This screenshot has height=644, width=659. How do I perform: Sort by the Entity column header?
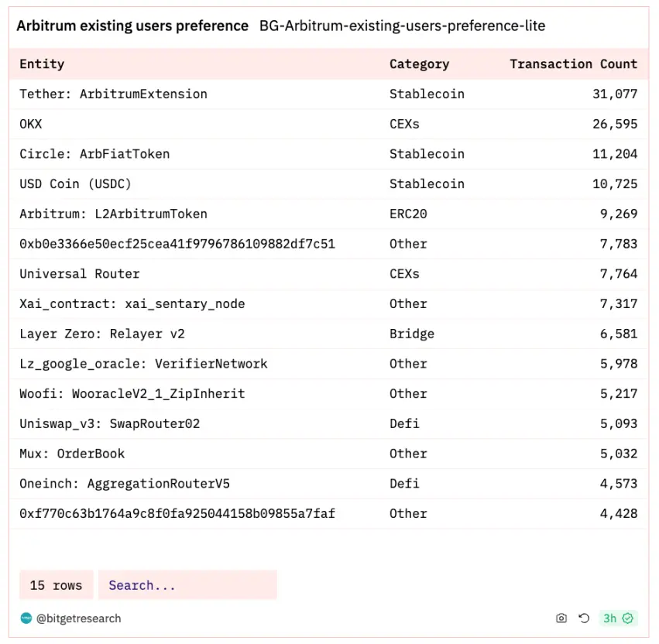pos(42,64)
